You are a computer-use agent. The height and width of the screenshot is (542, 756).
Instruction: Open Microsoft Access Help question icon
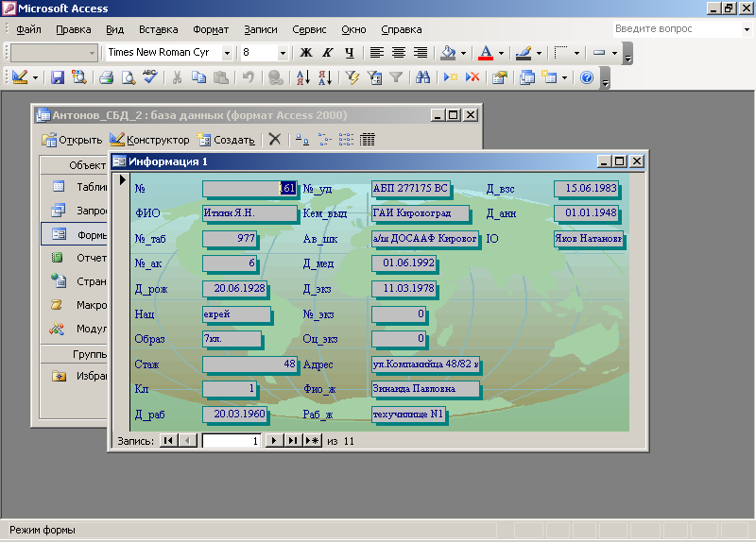pyautogui.click(x=587, y=77)
